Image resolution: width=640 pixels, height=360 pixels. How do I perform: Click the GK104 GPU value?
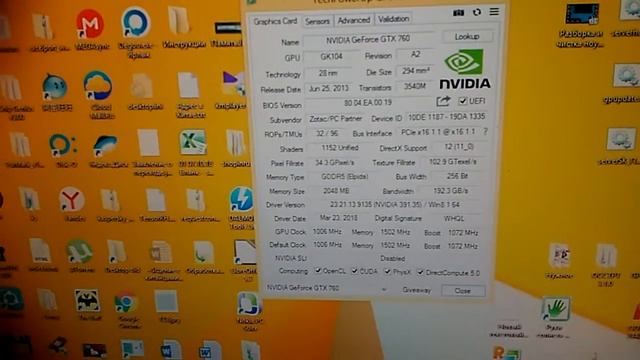tap(331, 56)
